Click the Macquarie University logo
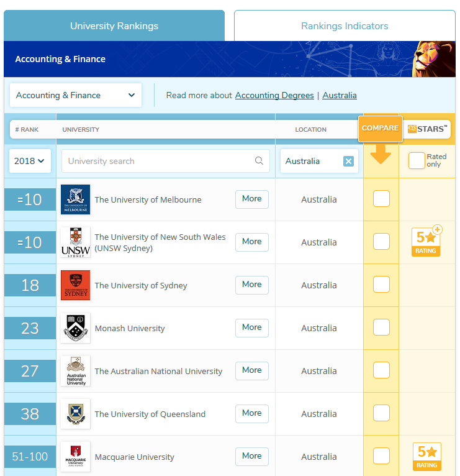The width and height of the screenshot is (460, 476). [75, 457]
